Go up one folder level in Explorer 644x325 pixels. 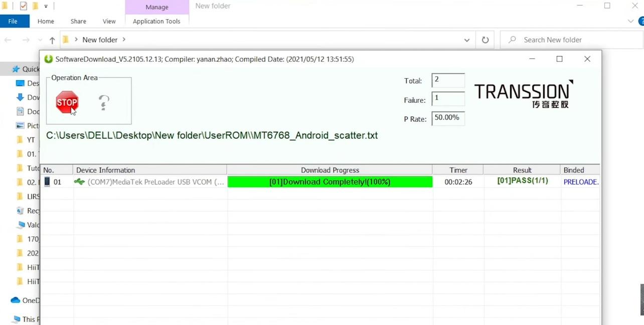pos(52,40)
